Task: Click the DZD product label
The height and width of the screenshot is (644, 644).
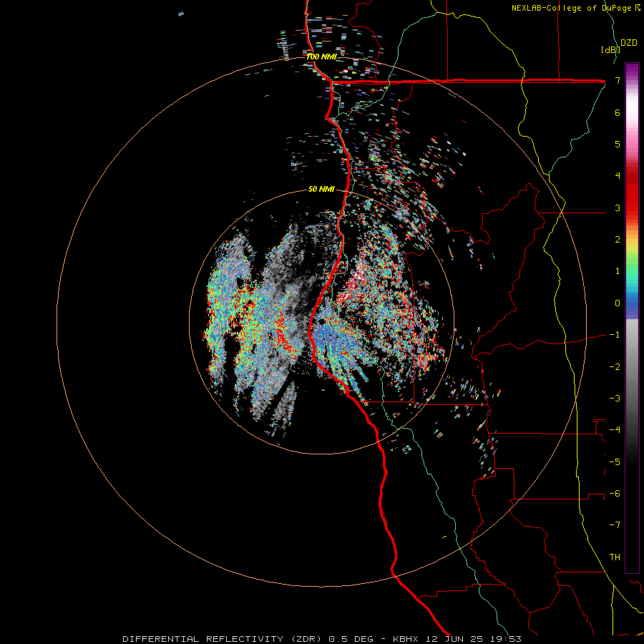Action: pyautogui.click(x=629, y=43)
